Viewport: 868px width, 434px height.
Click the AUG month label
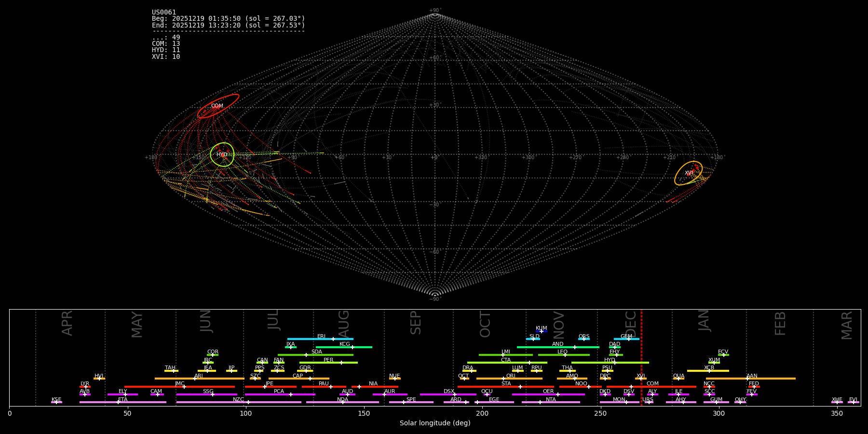coord(344,324)
